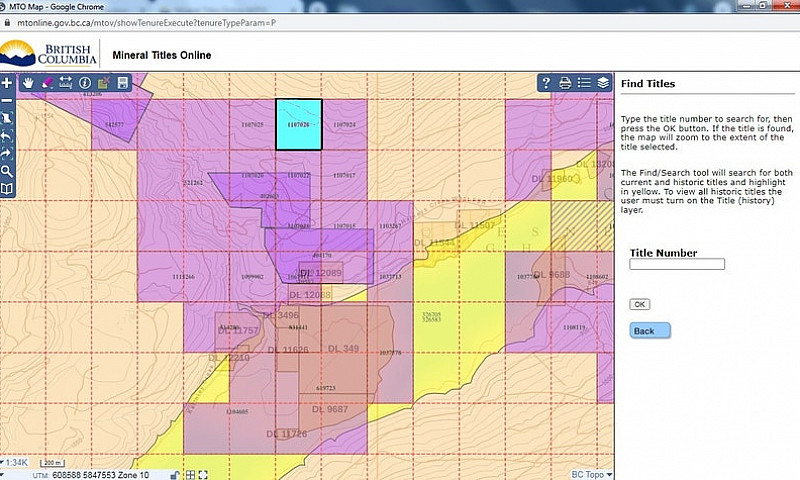Open the Legend list icon
Screen dimensions: 800x480
point(584,83)
